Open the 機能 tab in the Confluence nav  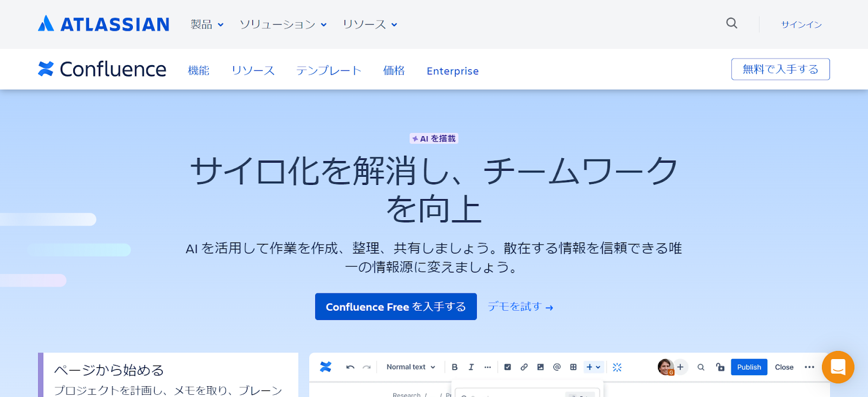(x=199, y=71)
